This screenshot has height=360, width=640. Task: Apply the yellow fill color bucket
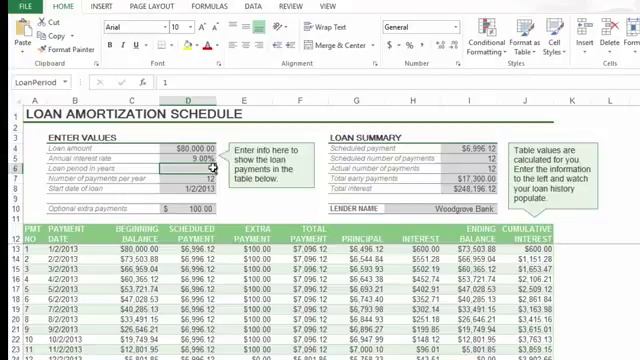coord(188,45)
